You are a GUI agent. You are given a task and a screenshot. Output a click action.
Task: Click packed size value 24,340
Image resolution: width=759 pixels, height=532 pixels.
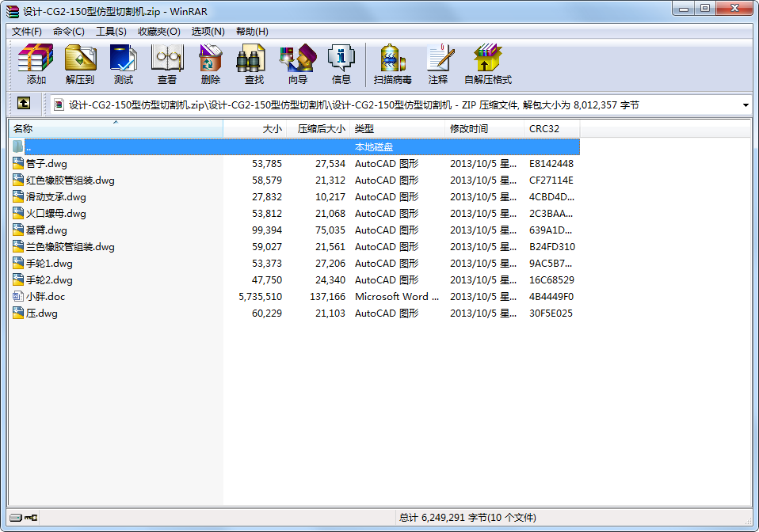330,280
